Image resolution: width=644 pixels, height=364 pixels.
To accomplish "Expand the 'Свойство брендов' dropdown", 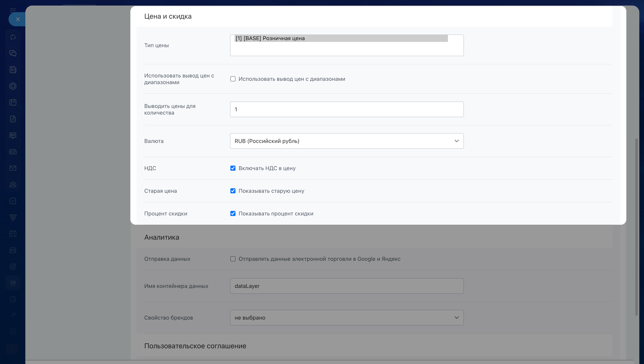I will click(347, 318).
